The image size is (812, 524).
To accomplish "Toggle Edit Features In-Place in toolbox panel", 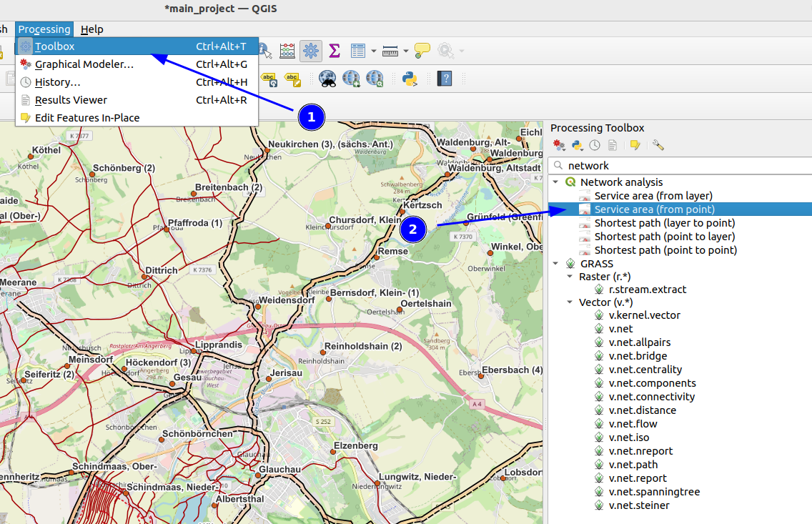I will pyautogui.click(x=635, y=146).
